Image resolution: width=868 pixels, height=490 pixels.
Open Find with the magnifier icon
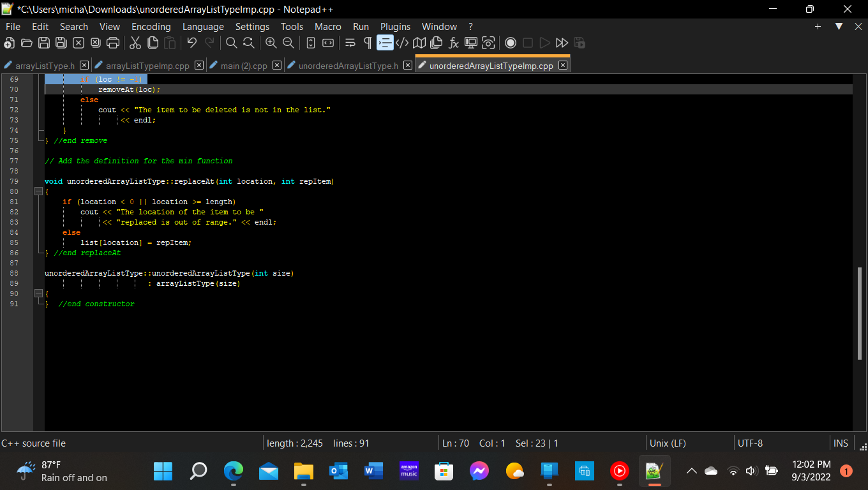click(231, 43)
